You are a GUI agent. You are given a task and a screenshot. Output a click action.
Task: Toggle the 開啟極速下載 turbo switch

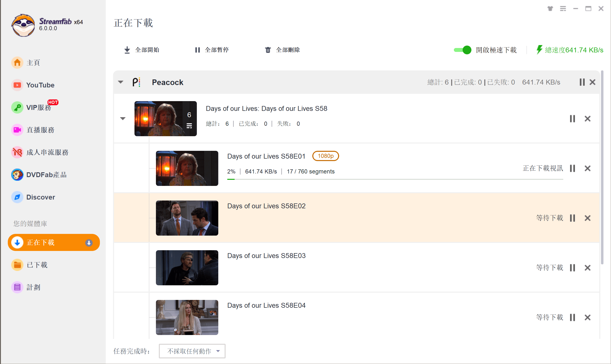[462, 50]
